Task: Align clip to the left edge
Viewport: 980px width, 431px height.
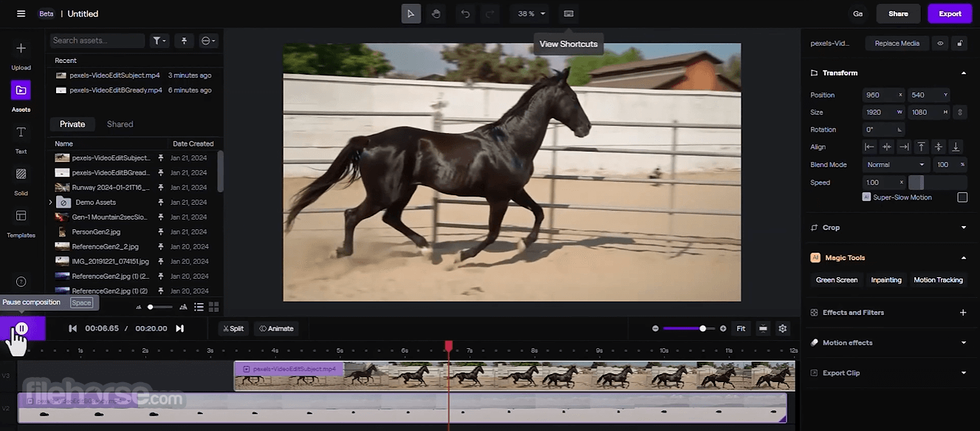Action: [870, 147]
